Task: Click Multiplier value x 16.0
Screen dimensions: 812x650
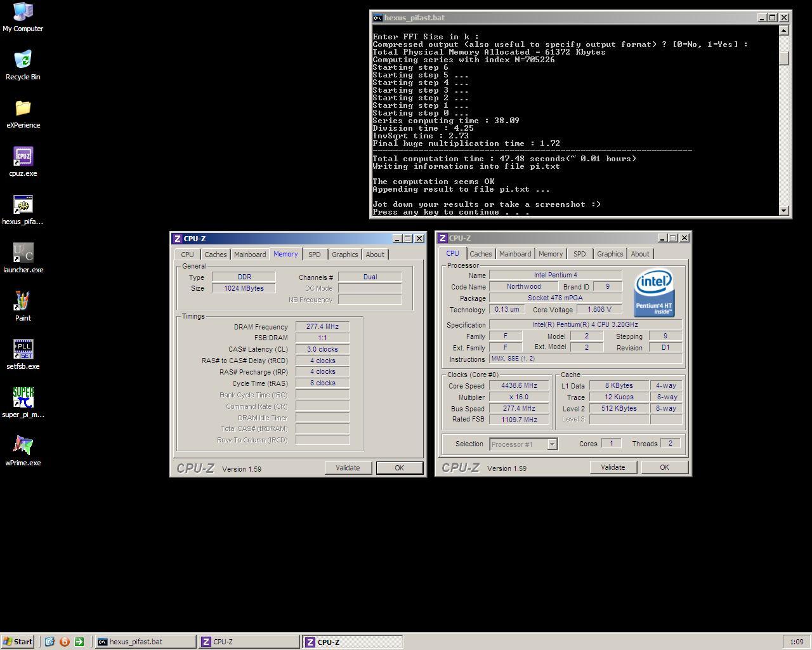Action: (519, 397)
